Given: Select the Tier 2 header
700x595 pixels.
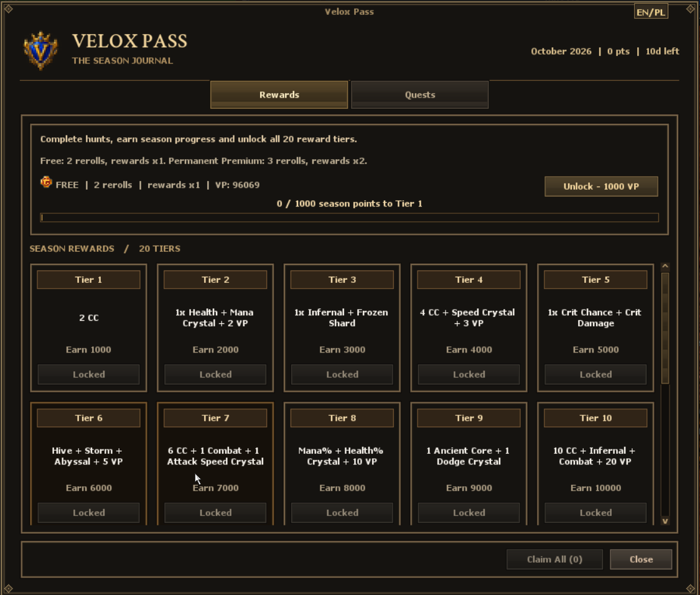Looking at the screenshot, I should click(215, 280).
